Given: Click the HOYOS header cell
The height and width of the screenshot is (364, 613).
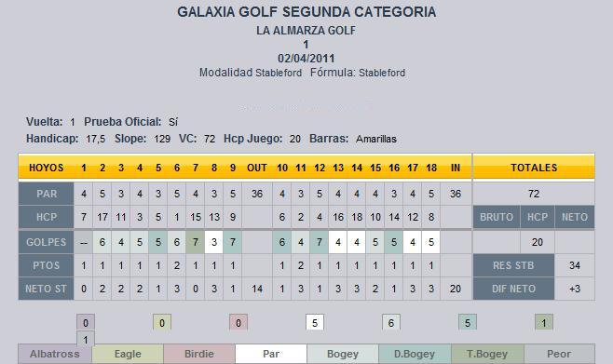Looking at the screenshot, I should click(x=47, y=168).
